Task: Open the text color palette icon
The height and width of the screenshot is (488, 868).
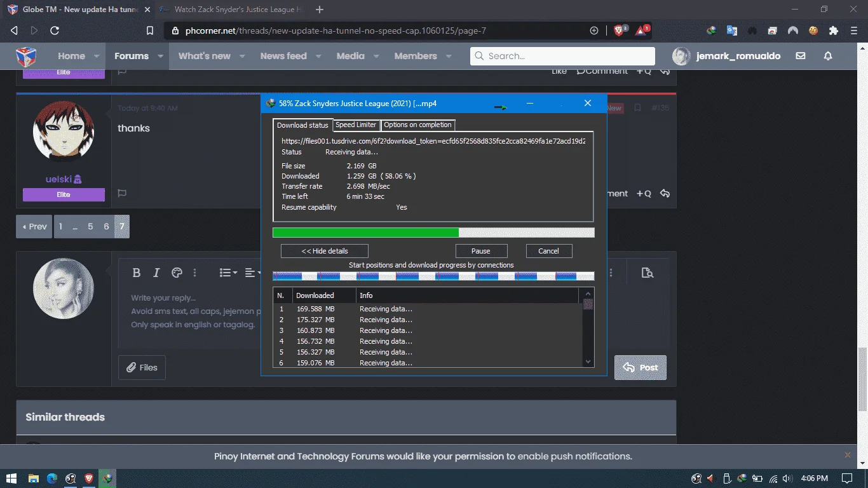Action: point(177,273)
